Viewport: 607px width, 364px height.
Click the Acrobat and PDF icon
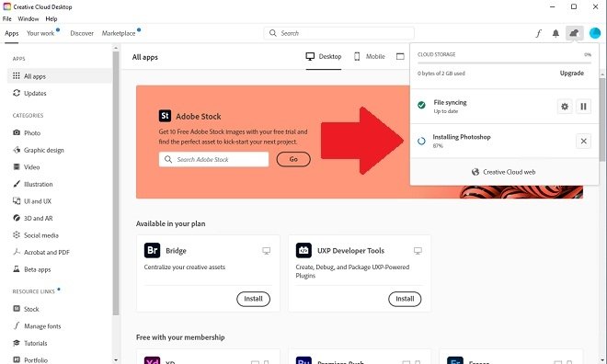17,252
